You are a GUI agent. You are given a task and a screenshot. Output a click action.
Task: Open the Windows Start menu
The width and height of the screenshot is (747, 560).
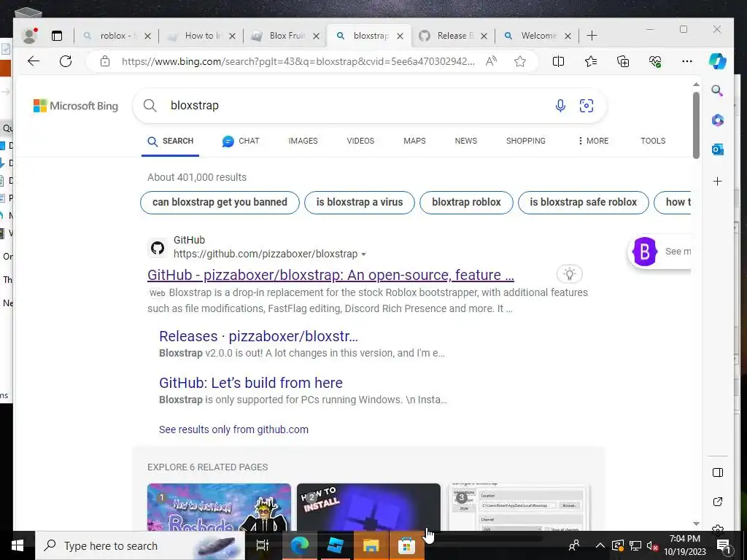pyautogui.click(x=18, y=545)
